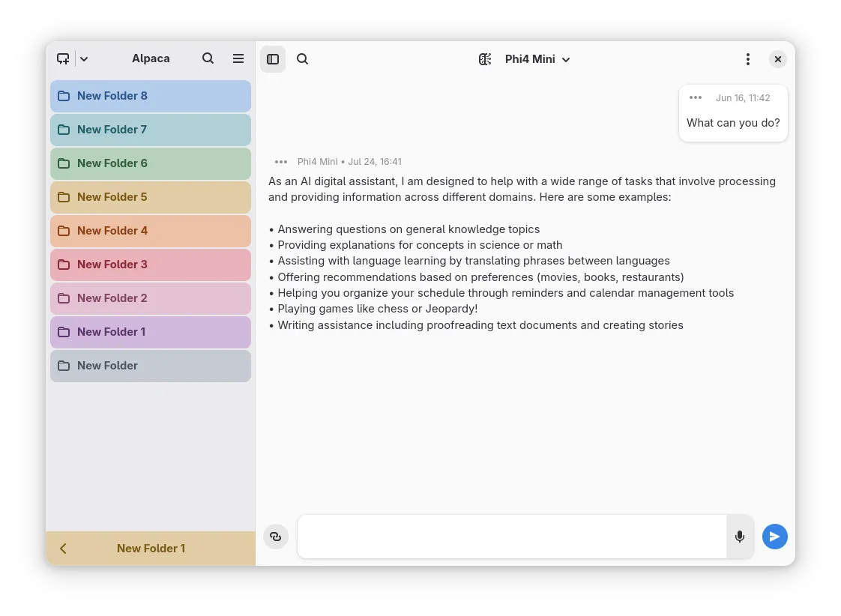Viewport: 841px width, 616px height.
Task: Open the gray New Folder
Action: [x=151, y=366]
